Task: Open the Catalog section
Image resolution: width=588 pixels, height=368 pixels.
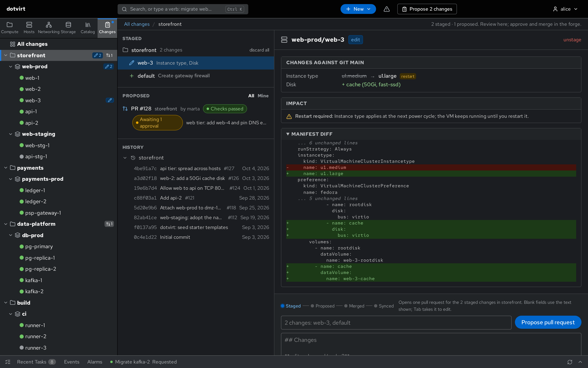Action: click(x=88, y=28)
